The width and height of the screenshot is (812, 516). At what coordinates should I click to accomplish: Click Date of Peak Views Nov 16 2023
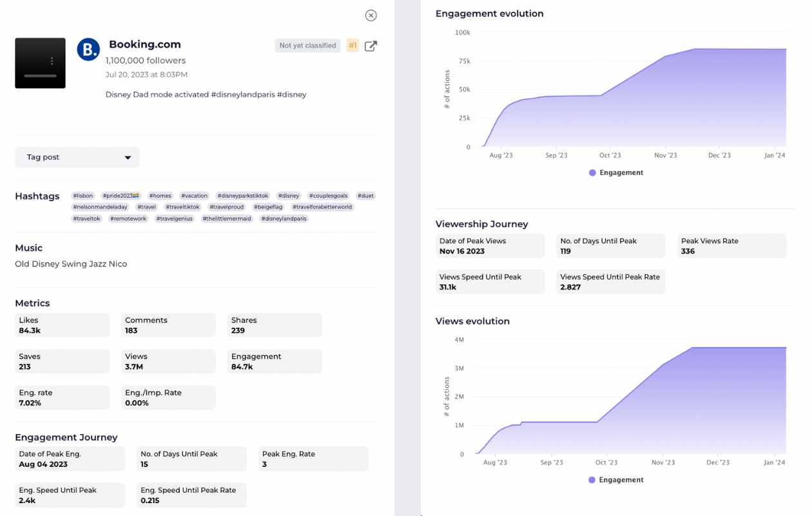tap(490, 246)
